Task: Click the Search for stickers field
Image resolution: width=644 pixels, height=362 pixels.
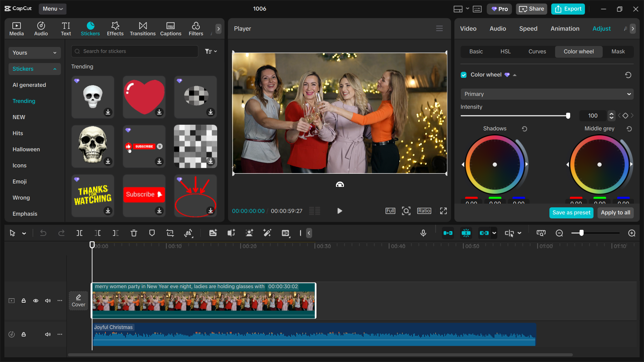Action: 135,51
